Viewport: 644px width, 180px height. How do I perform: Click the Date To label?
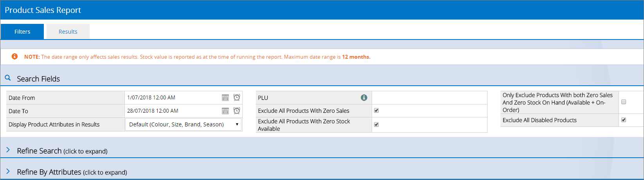pyautogui.click(x=18, y=111)
